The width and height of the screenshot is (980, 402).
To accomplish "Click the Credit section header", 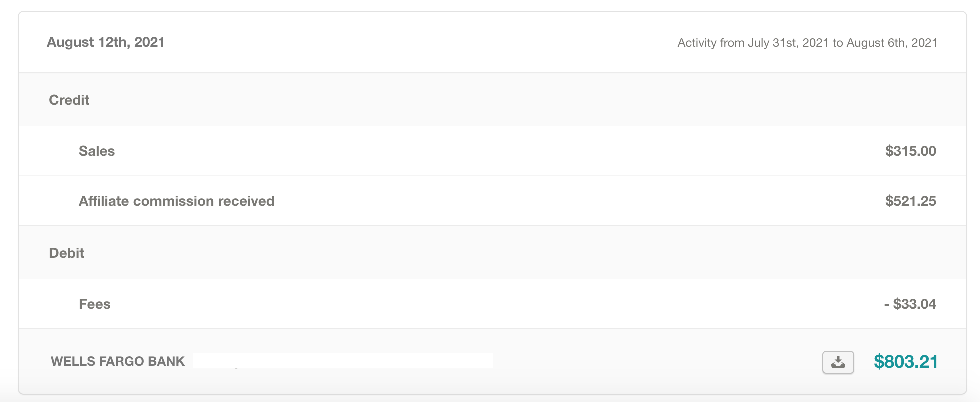I will click(69, 100).
